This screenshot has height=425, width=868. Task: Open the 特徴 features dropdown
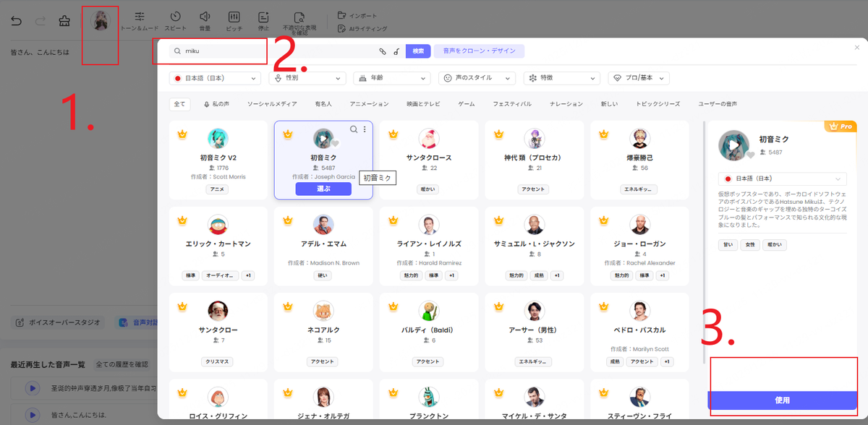coord(561,77)
